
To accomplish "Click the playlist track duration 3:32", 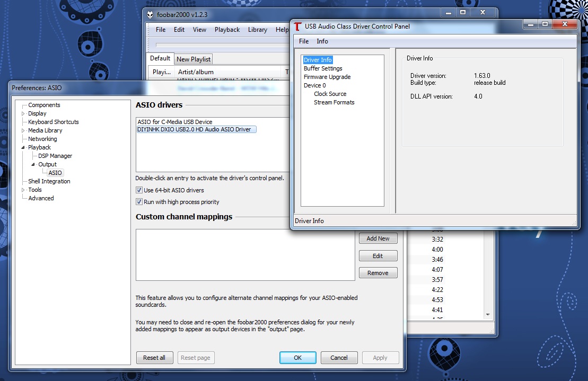I will [x=437, y=240].
